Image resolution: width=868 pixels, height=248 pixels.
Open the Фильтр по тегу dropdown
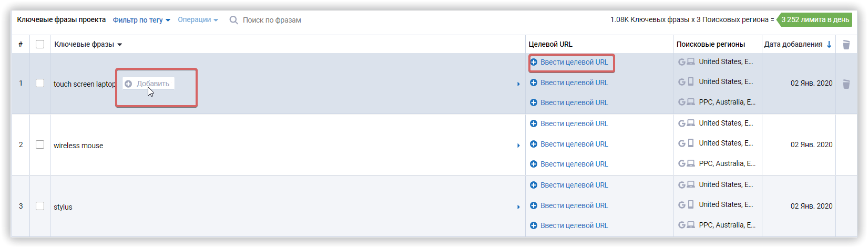coord(141,20)
